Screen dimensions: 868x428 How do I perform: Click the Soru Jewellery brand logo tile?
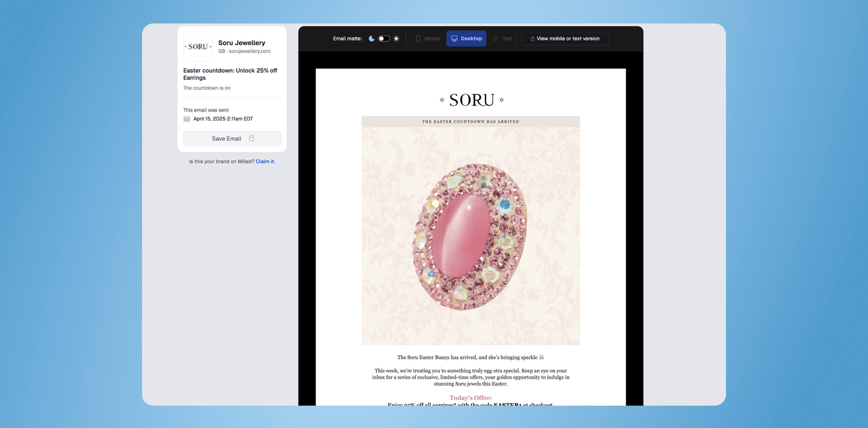click(198, 47)
